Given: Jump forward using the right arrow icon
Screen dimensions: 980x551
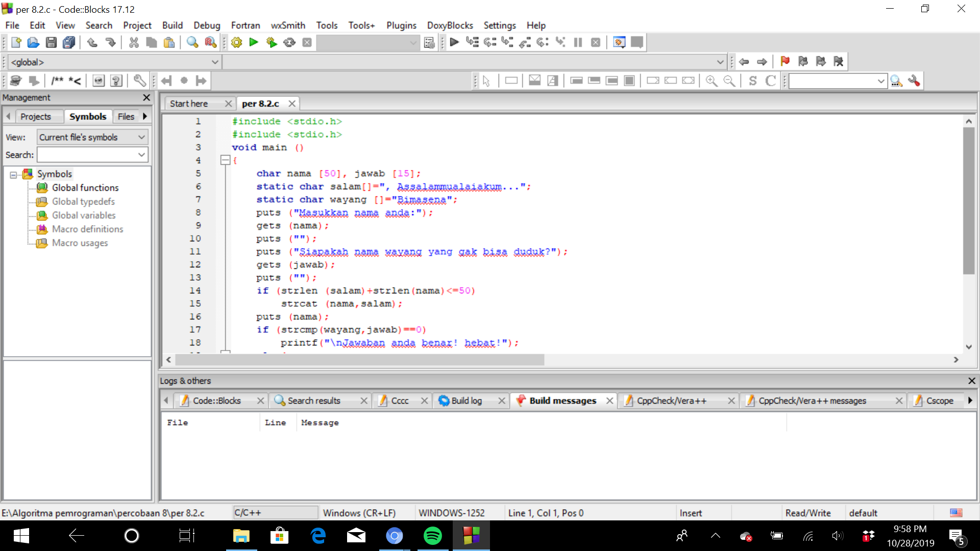Looking at the screenshot, I should [762, 62].
